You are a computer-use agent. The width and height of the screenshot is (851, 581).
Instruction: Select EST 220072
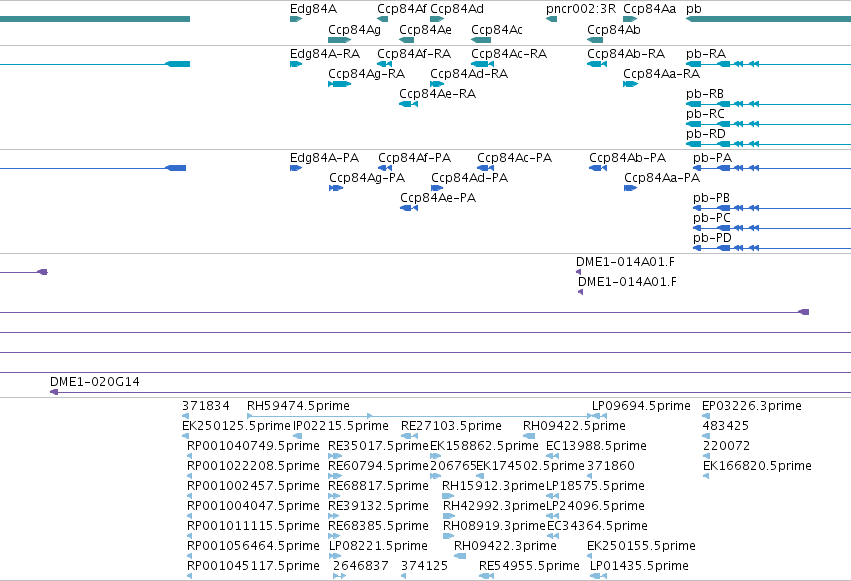(706, 456)
